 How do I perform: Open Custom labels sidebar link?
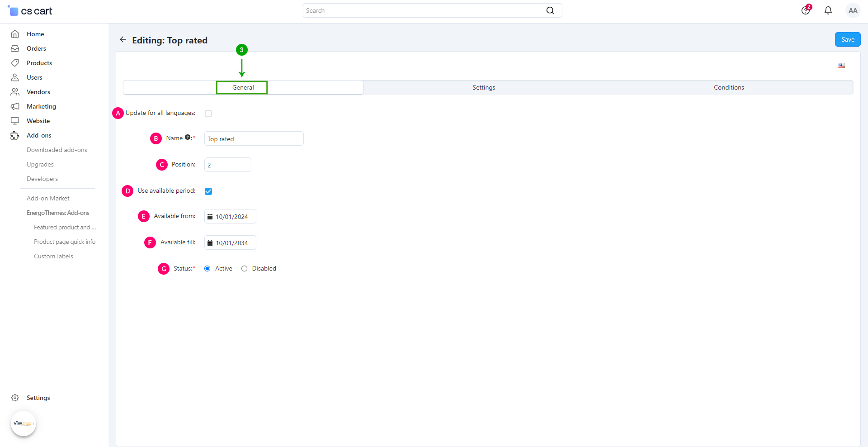coord(53,256)
